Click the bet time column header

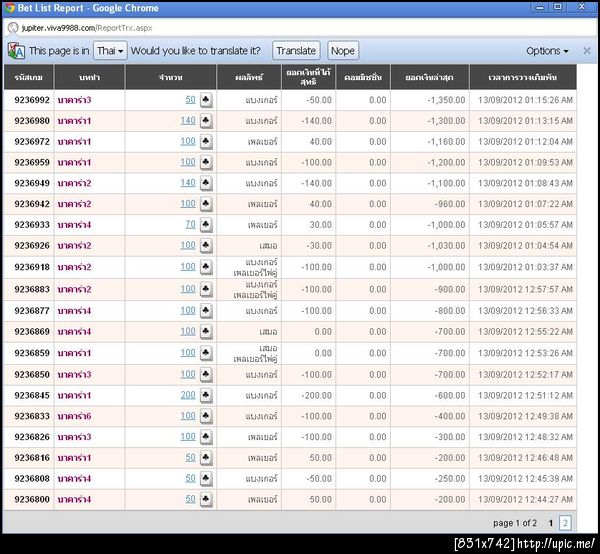pos(523,77)
